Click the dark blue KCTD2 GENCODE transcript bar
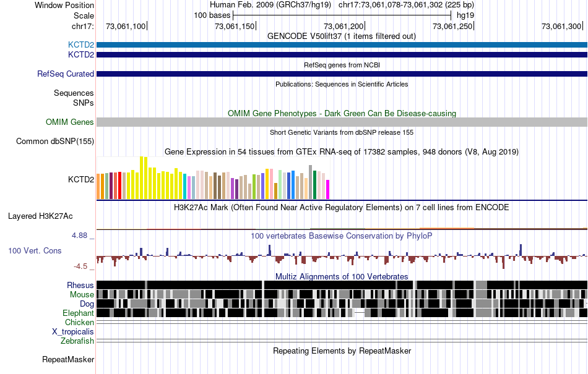 tap(342, 54)
